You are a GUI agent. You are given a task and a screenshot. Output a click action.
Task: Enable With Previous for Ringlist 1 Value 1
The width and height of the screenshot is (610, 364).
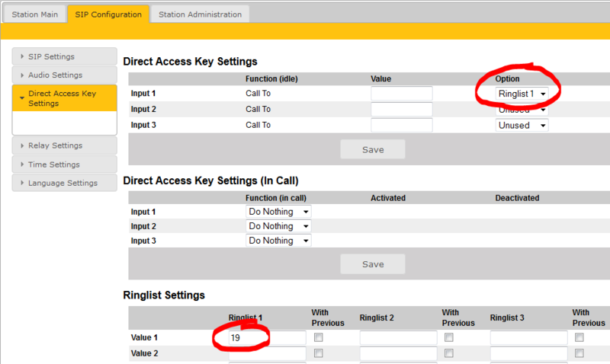[319, 337]
